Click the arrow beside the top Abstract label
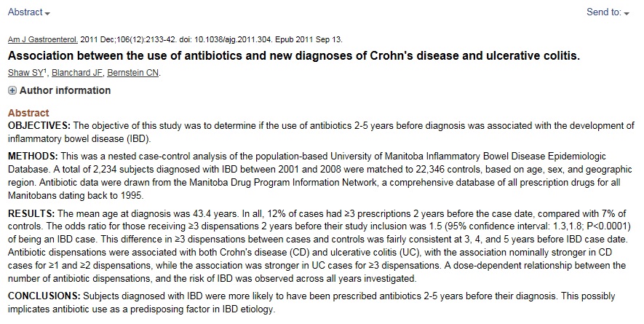 (x=47, y=14)
